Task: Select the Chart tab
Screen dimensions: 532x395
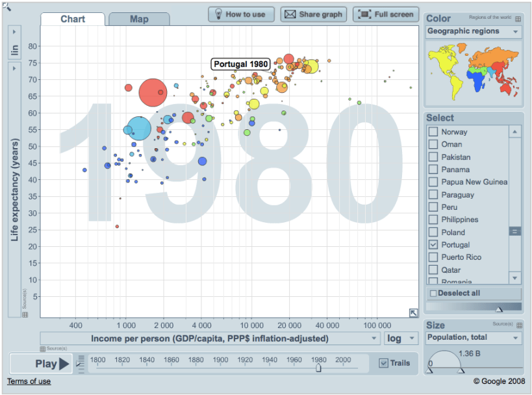Action: tap(73, 19)
